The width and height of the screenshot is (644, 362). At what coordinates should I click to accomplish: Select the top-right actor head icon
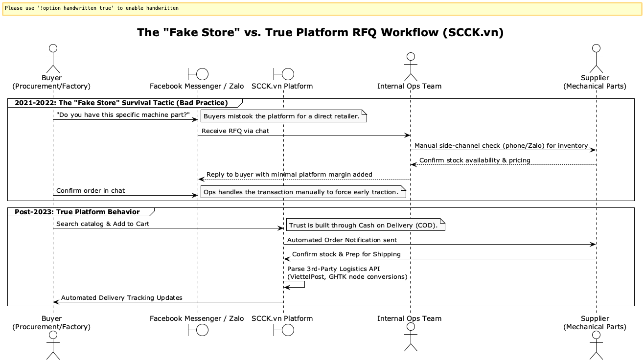596,48
